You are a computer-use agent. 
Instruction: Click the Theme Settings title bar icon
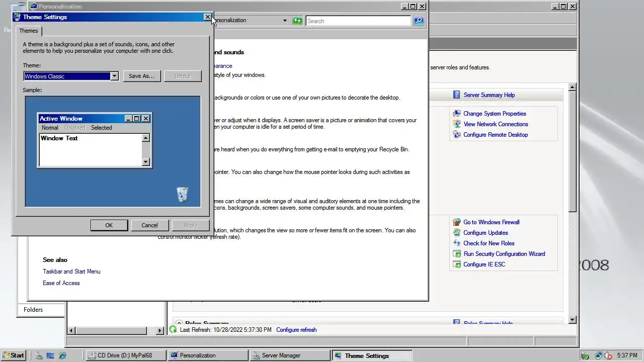click(17, 17)
